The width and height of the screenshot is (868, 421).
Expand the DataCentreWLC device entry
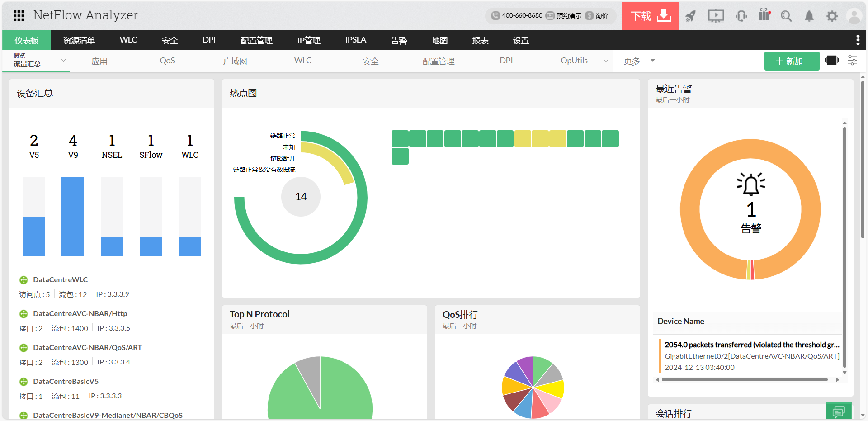point(24,280)
